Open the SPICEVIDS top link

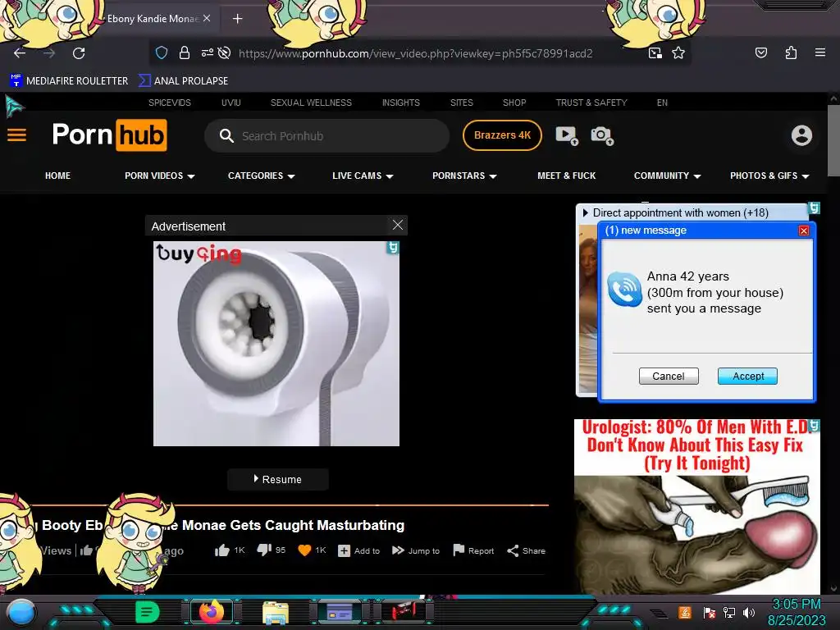tap(169, 103)
